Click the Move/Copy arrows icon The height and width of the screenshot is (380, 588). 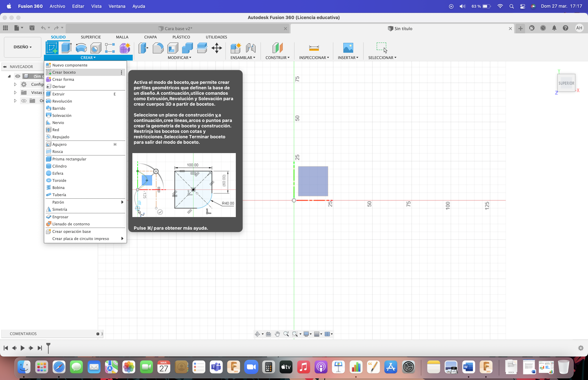[217, 48]
